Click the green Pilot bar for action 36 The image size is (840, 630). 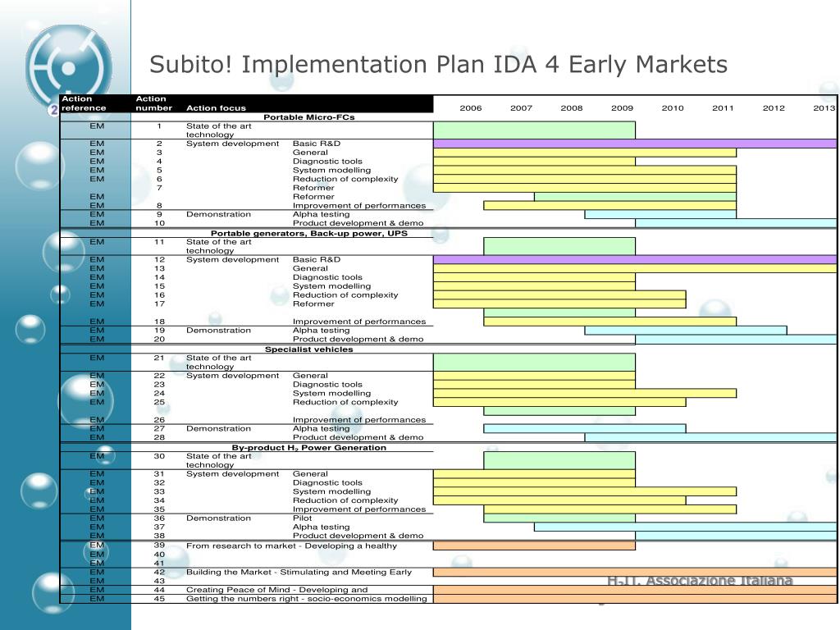point(559,518)
